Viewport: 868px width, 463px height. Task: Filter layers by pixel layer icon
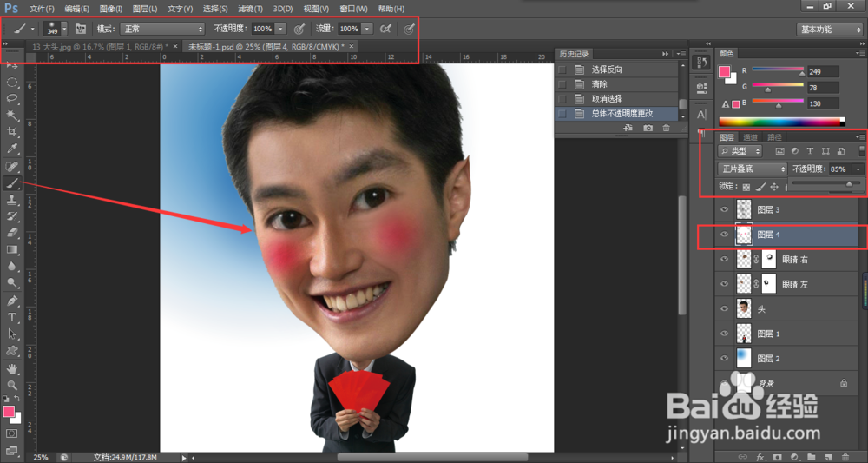(779, 151)
